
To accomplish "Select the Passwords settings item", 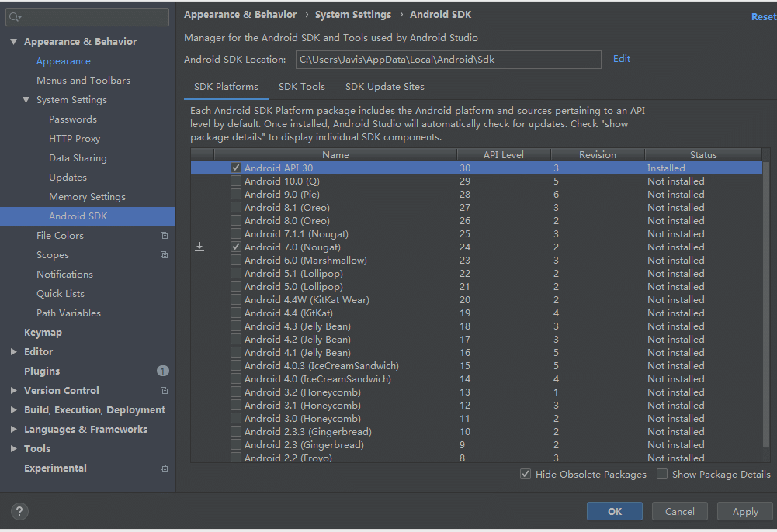I will (73, 119).
